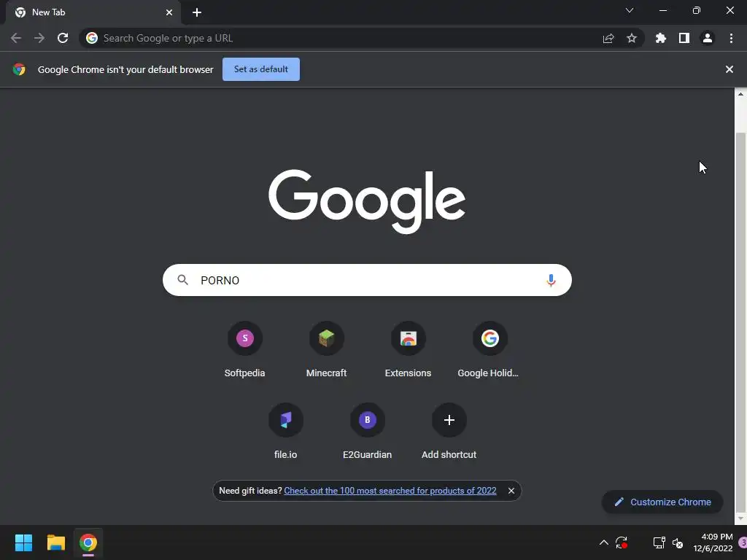Show hidden system tray icons
The width and height of the screenshot is (747, 560).
pyautogui.click(x=603, y=542)
